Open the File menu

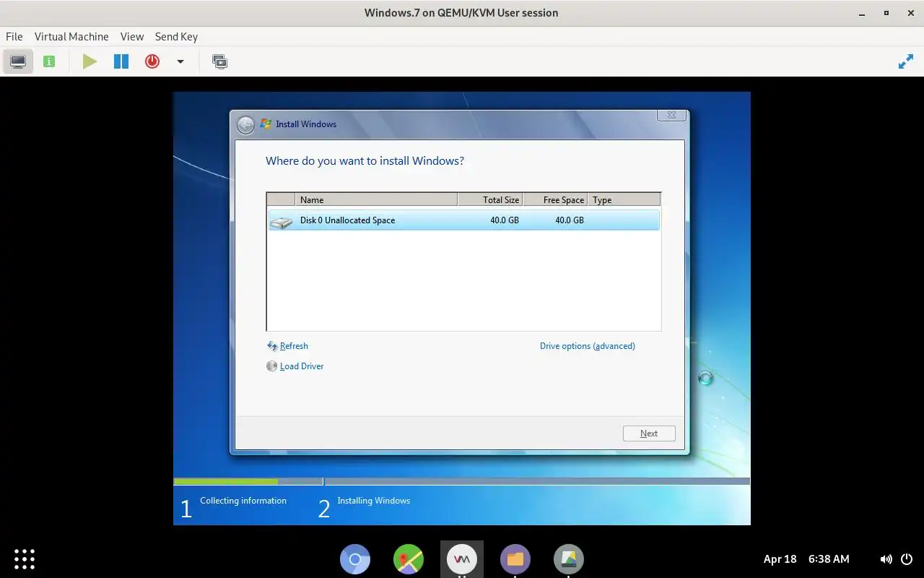(x=14, y=36)
